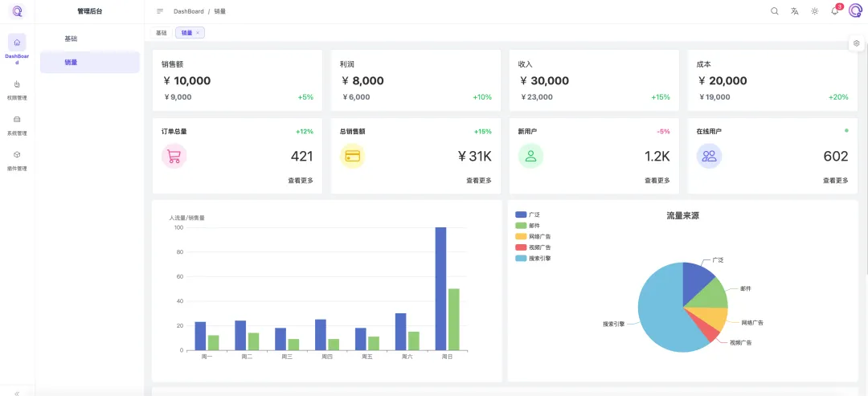Click the 1.2K new users value
Screen dimensions: 868x396
pyautogui.click(x=657, y=157)
